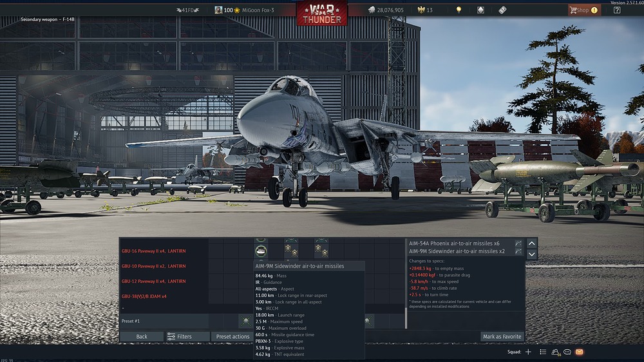Click the battle pass ticket icon
This screenshot has width=644, height=362.
click(502, 10)
